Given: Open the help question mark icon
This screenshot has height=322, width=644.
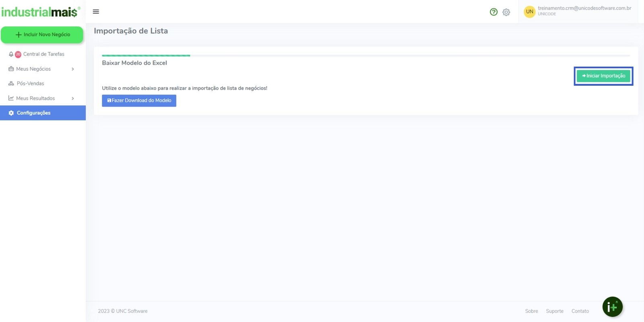Looking at the screenshot, I should click(493, 12).
